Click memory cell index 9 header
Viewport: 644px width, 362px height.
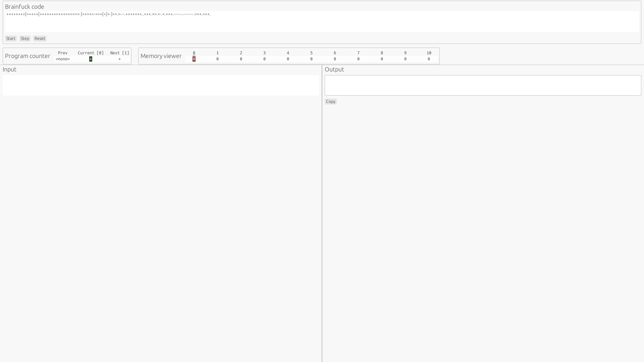pos(405,53)
